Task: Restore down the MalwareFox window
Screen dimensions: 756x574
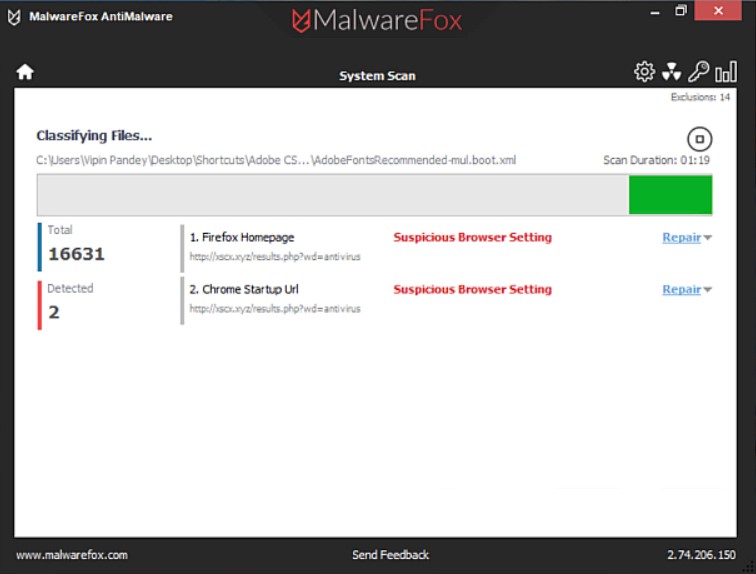Action: pyautogui.click(x=680, y=11)
